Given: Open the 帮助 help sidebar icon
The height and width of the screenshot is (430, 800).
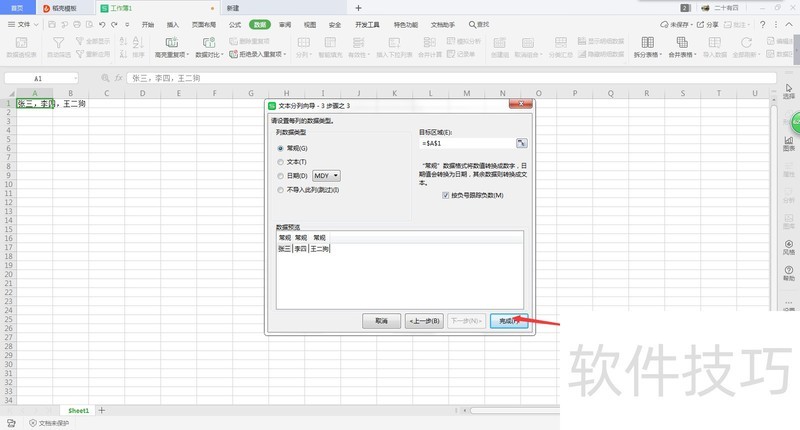Looking at the screenshot, I should tap(789, 273).
